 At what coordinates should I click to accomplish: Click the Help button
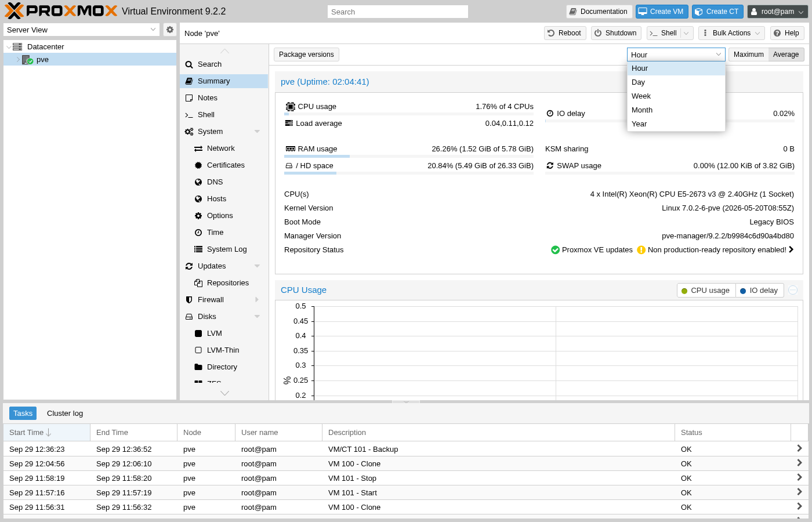click(x=787, y=33)
